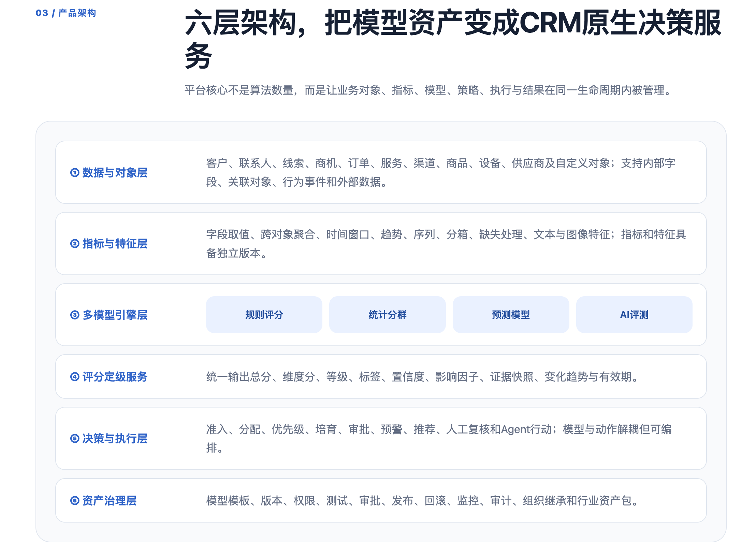This screenshot has width=756, height=542.
Task: Select the 决策与执行层 layer title
Action: point(115,439)
